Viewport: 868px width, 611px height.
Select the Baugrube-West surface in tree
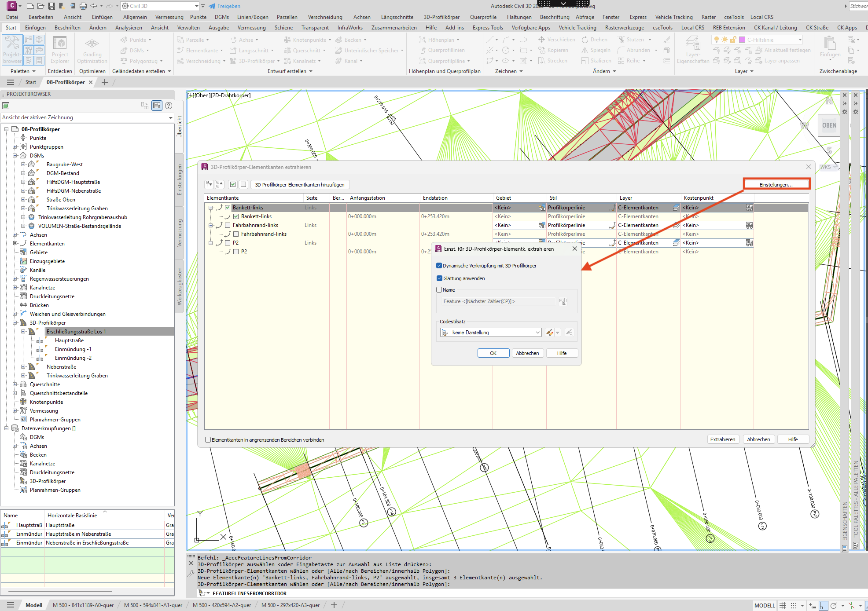coord(65,165)
